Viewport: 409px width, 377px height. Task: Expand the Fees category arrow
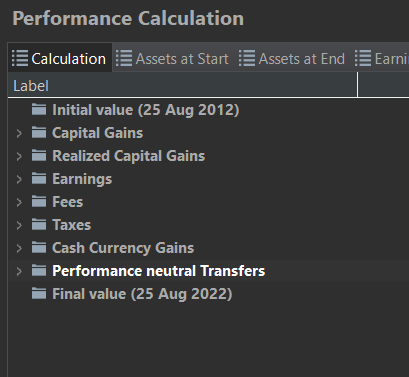click(x=19, y=202)
